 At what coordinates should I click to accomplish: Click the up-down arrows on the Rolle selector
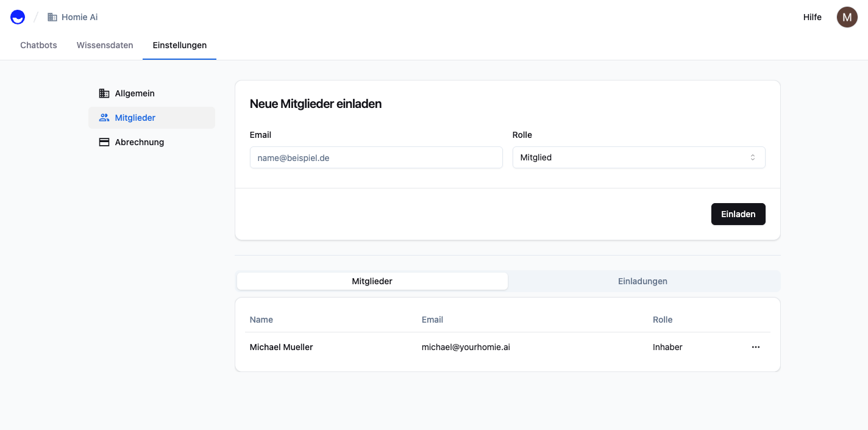(x=753, y=157)
